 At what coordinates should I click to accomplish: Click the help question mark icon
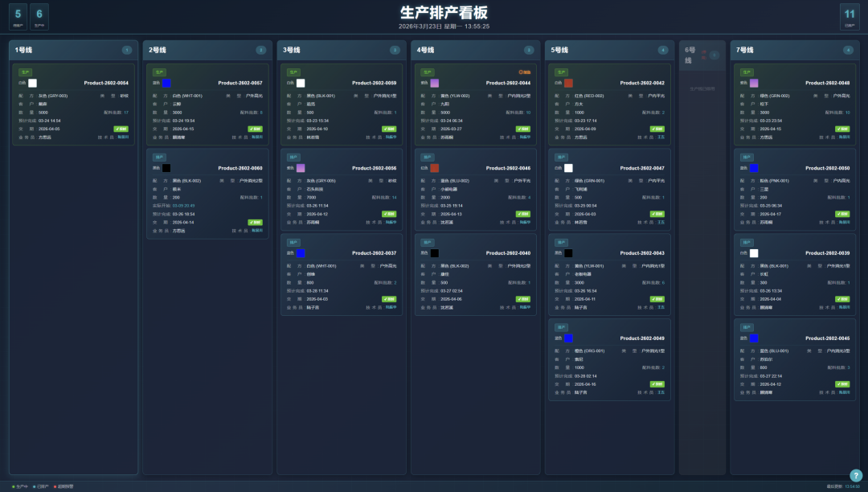[856, 475]
